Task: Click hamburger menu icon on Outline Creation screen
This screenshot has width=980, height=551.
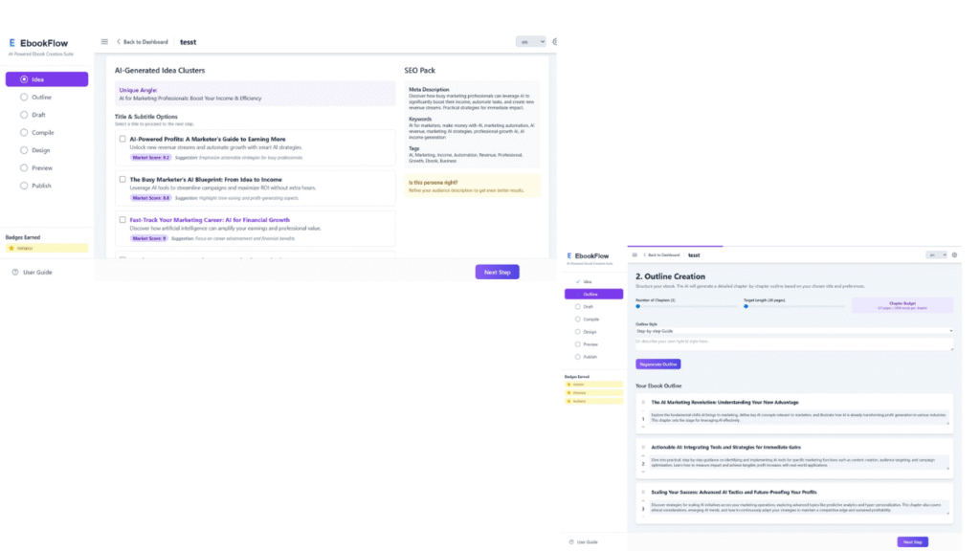Action: (x=635, y=254)
